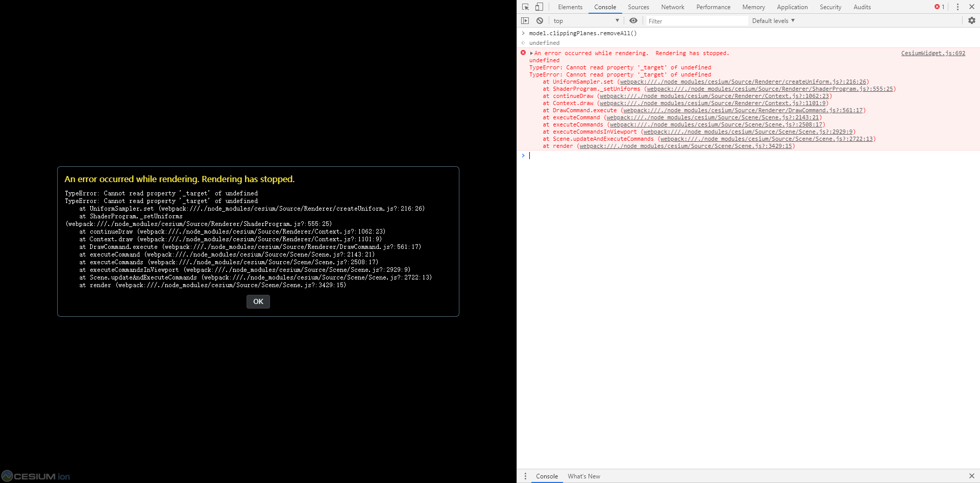Open console settings gear
Screen dimensions: 980x483
pos(972,20)
